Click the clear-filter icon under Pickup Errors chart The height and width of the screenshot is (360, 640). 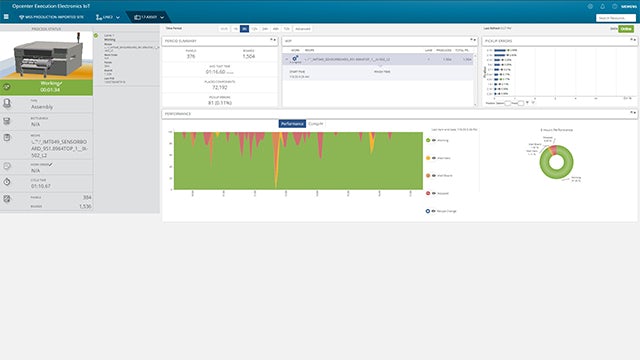533,103
